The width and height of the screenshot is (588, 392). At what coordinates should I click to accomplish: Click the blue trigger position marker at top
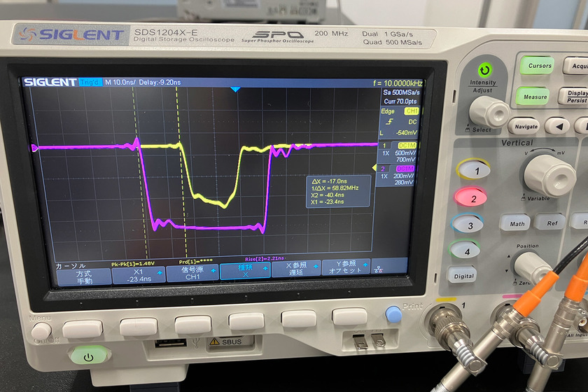(235, 90)
